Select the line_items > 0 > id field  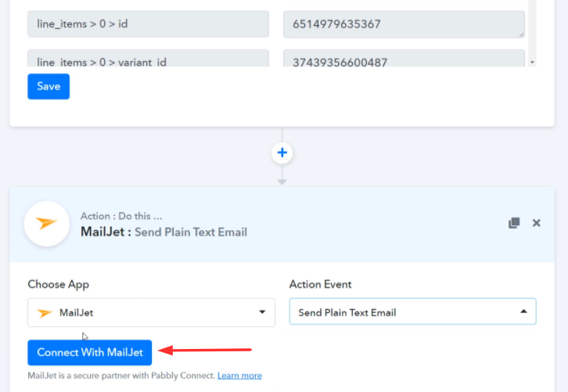pyautogui.click(x=148, y=24)
